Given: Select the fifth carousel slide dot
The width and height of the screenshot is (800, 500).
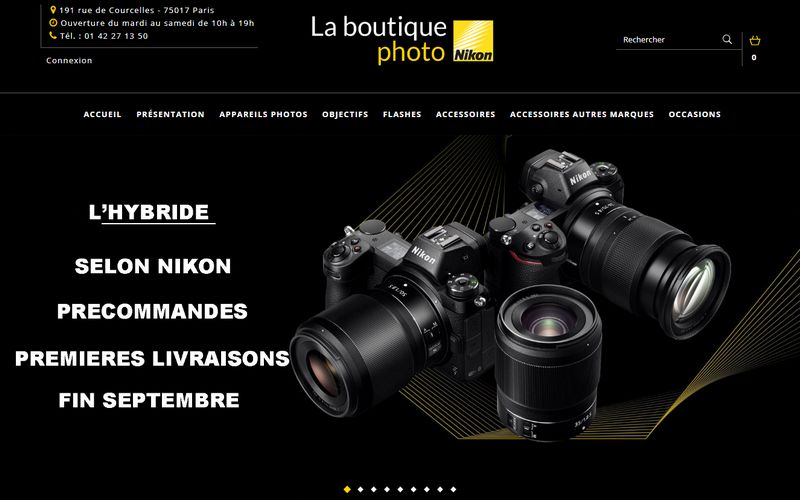Looking at the screenshot, I should click(x=401, y=489).
